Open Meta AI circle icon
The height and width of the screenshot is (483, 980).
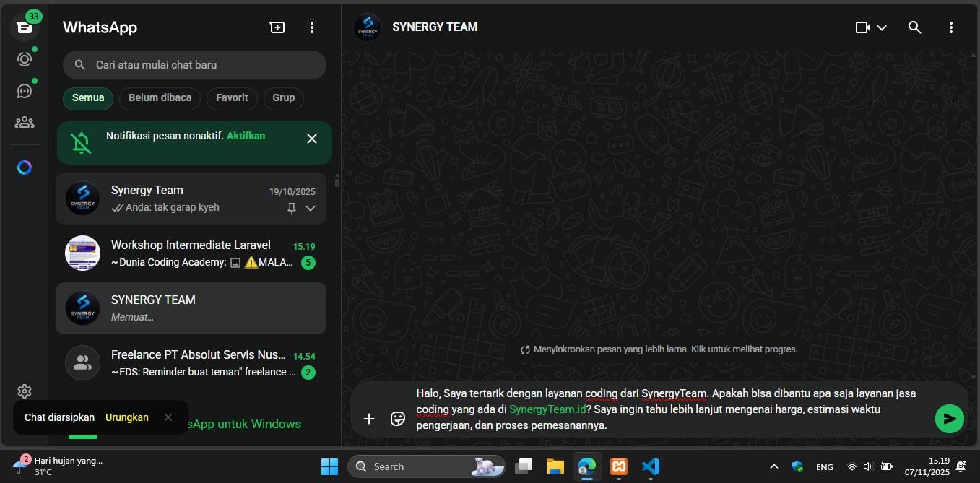tap(25, 167)
